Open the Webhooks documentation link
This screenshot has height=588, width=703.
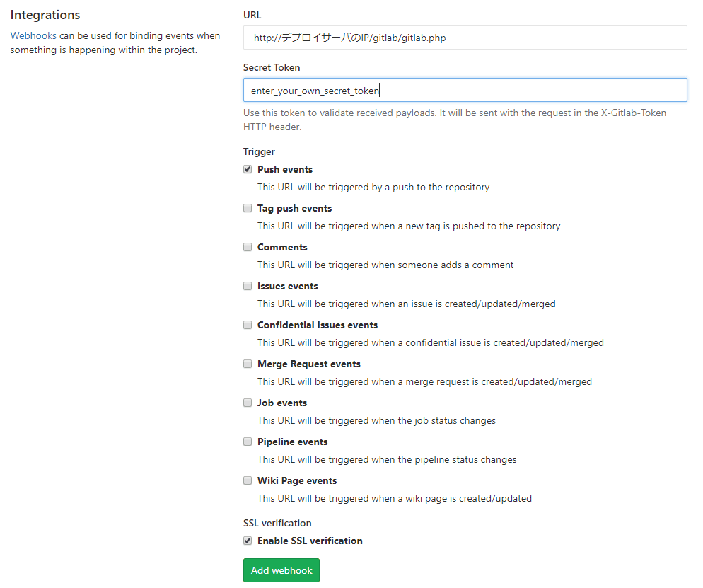pos(33,35)
